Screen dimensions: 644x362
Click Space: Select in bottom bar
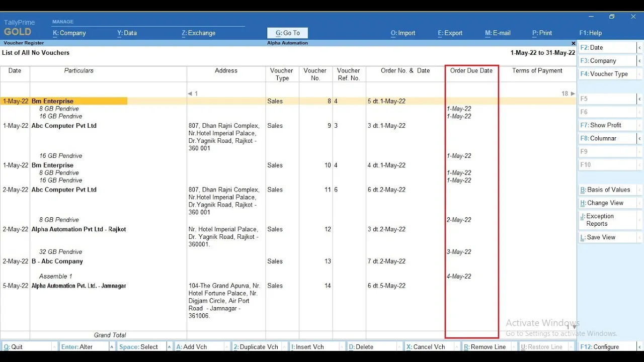(141, 347)
